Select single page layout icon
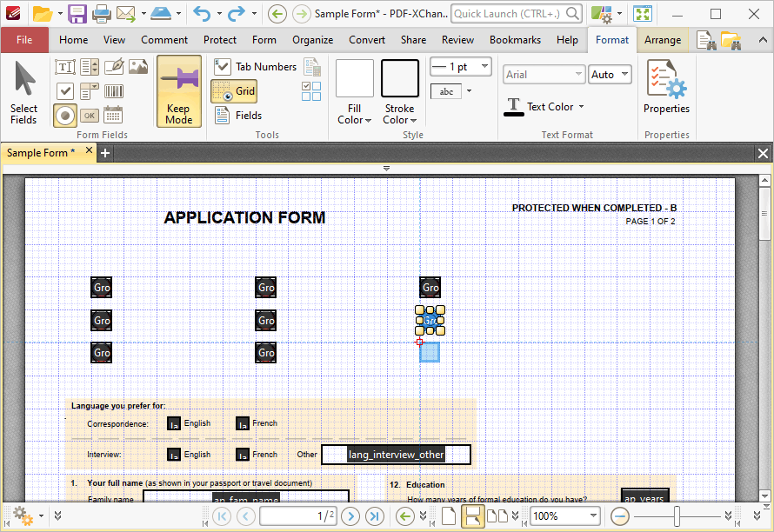Screen dimensions: 774x532 (448, 516)
